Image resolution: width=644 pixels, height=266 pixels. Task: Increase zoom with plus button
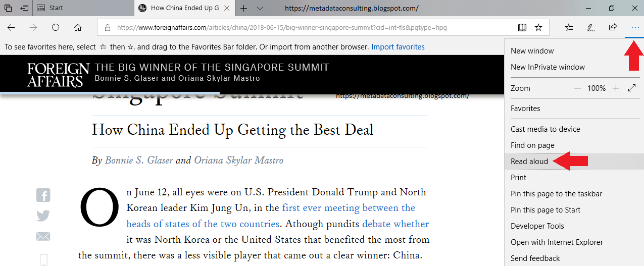(616, 88)
